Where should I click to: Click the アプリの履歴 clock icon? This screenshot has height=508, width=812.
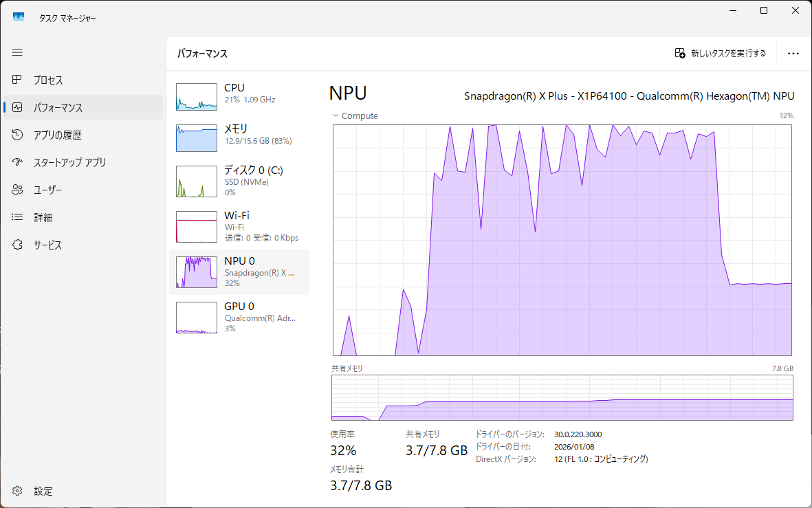(x=17, y=135)
